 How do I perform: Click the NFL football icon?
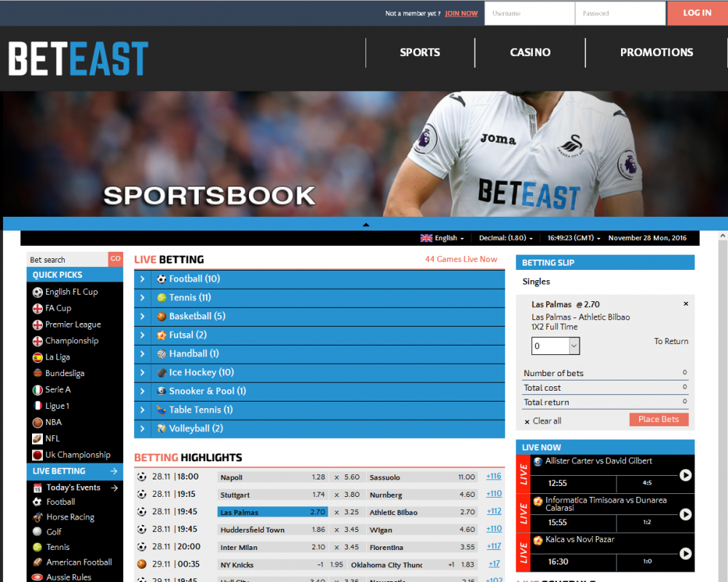click(x=38, y=439)
